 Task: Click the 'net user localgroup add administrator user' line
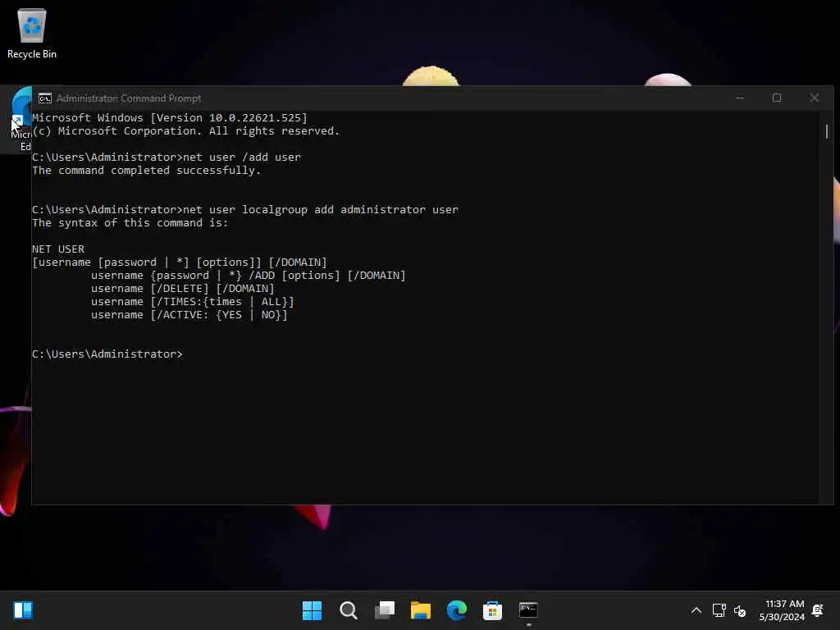tap(244, 209)
